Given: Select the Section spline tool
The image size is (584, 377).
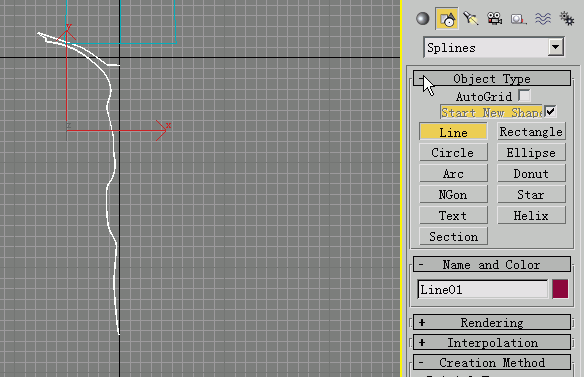Looking at the screenshot, I should [x=453, y=236].
